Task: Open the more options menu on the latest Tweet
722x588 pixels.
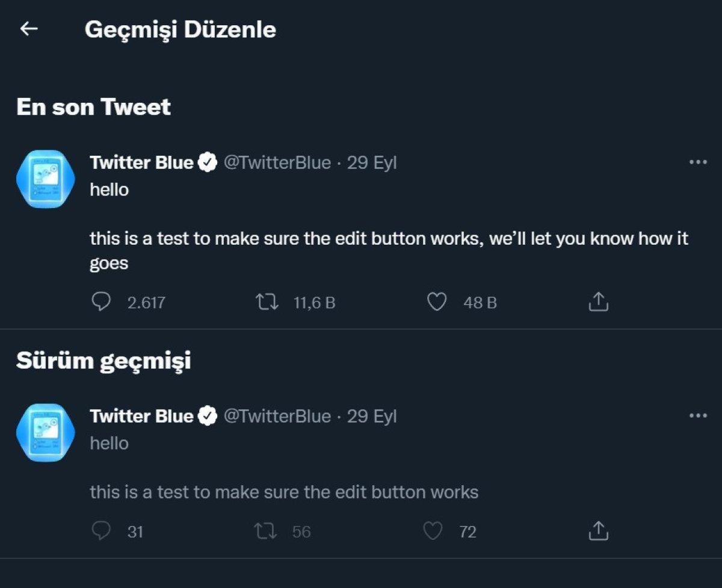Action: tap(698, 161)
